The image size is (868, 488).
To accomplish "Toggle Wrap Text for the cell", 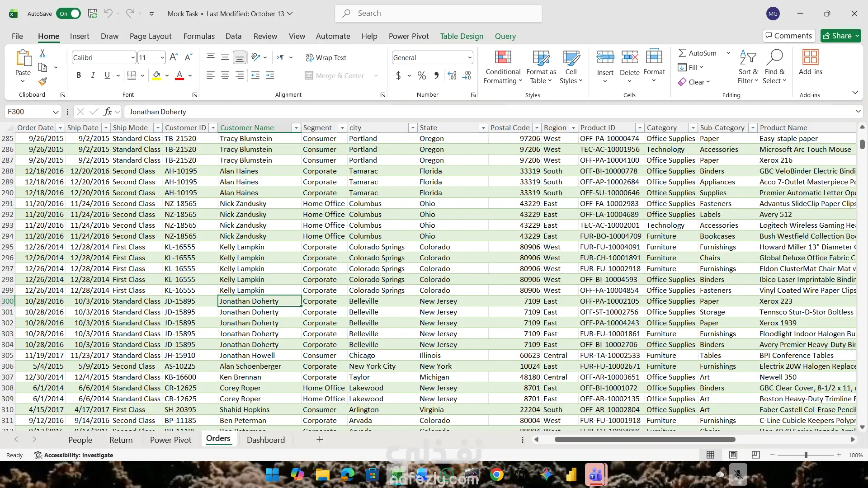I will pos(326,57).
